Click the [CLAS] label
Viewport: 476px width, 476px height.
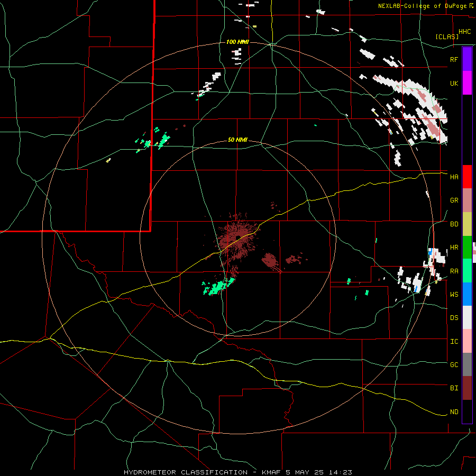[447, 36]
